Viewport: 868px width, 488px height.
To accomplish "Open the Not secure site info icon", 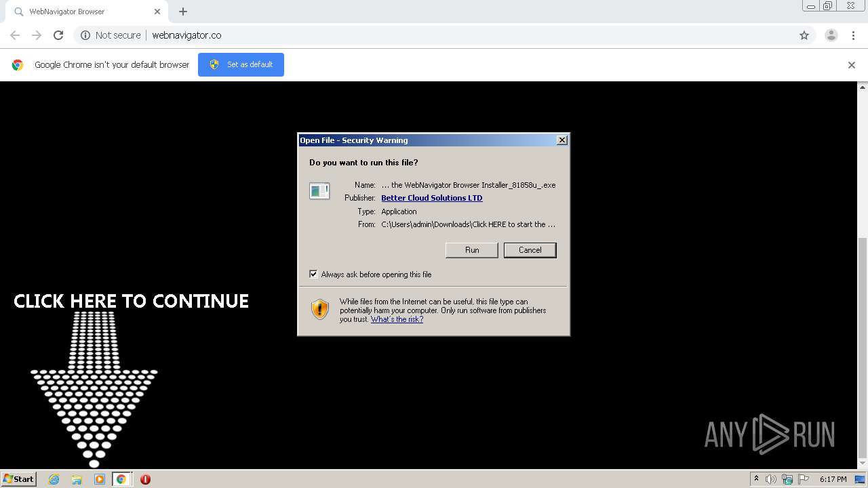I will (85, 35).
